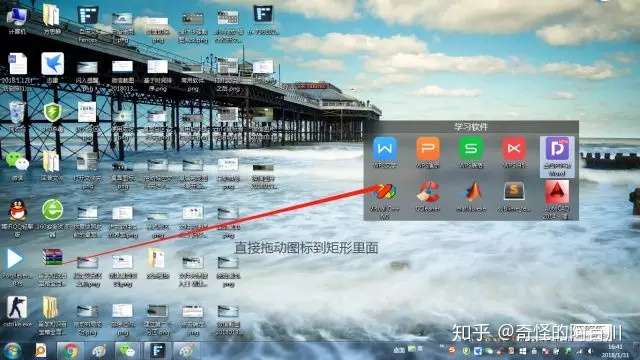This screenshot has height=360, width=640.
Task: Launch the red WPS icon in 学习软件
Action: [513, 149]
